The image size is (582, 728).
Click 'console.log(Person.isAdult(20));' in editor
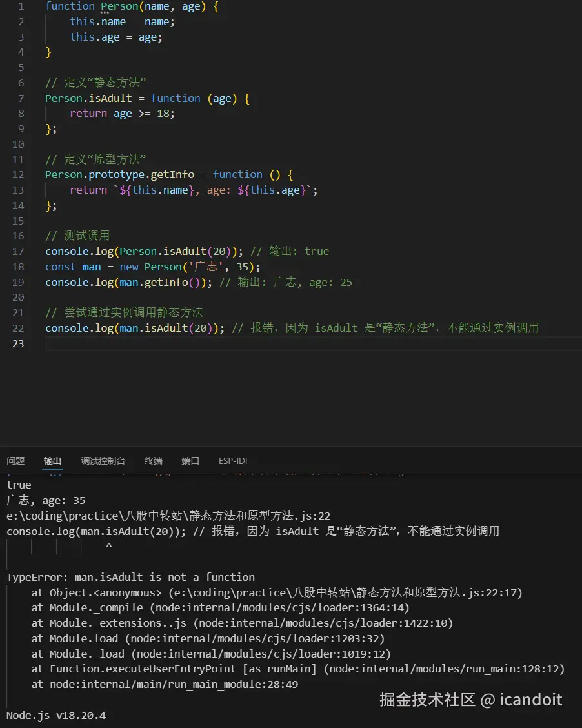click(144, 251)
